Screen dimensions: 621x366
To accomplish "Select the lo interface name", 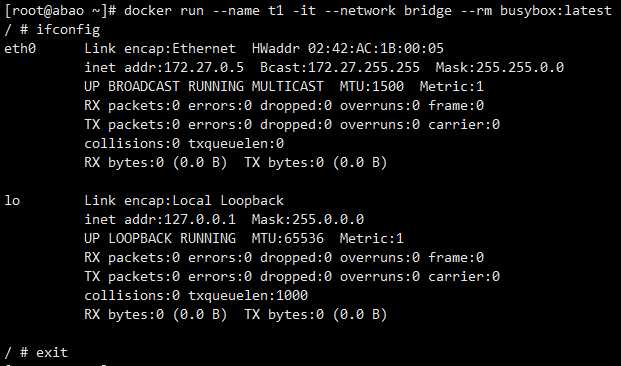I will coord(12,200).
